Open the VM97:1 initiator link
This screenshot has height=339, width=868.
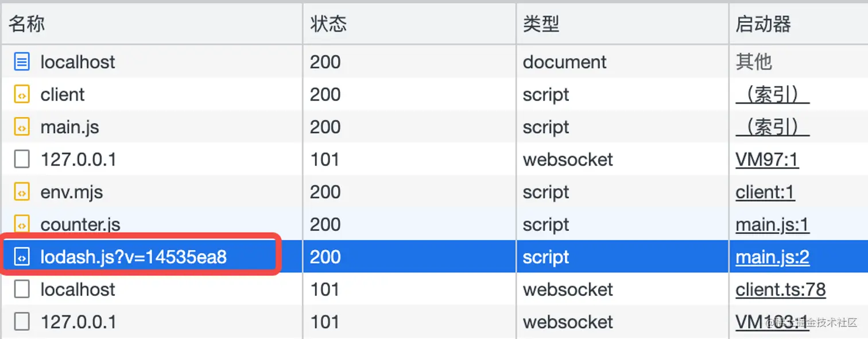(x=767, y=159)
